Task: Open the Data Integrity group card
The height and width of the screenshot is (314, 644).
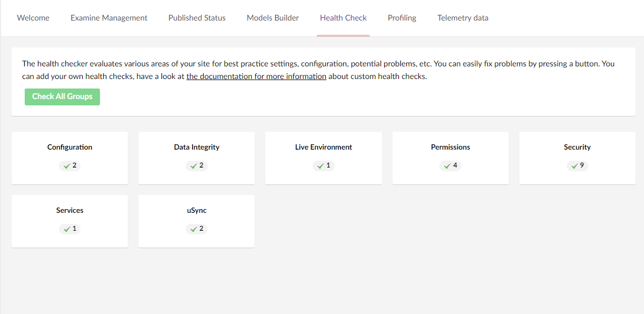Action: [196, 158]
